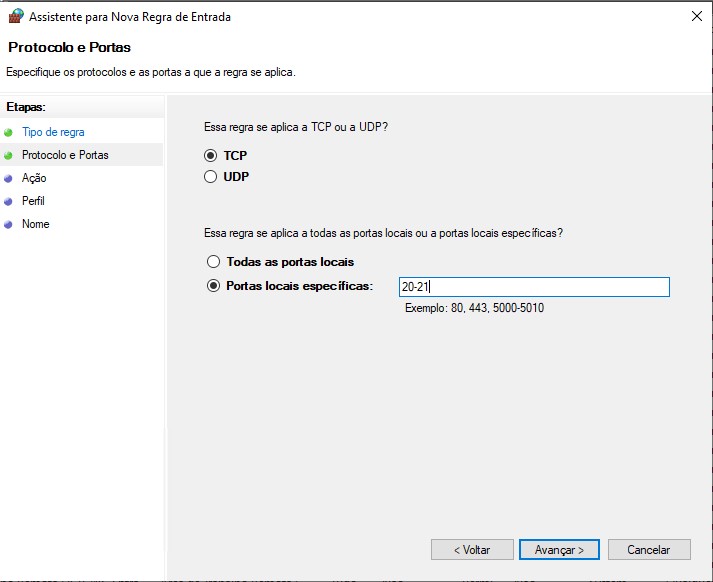Click the port field containing 20-21
The height and width of the screenshot is (582, 713).
(x=533, y=287)
